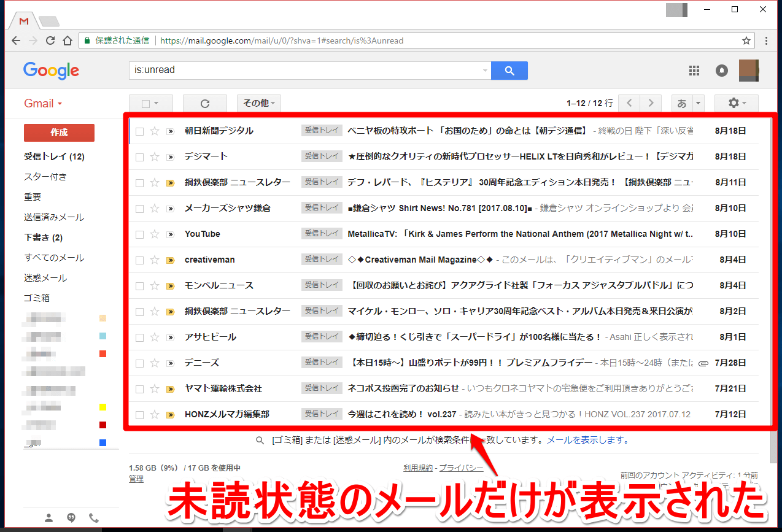Star the デジマート email
The width and height of the screenshot is (782, 532).
tap(155, 157)
